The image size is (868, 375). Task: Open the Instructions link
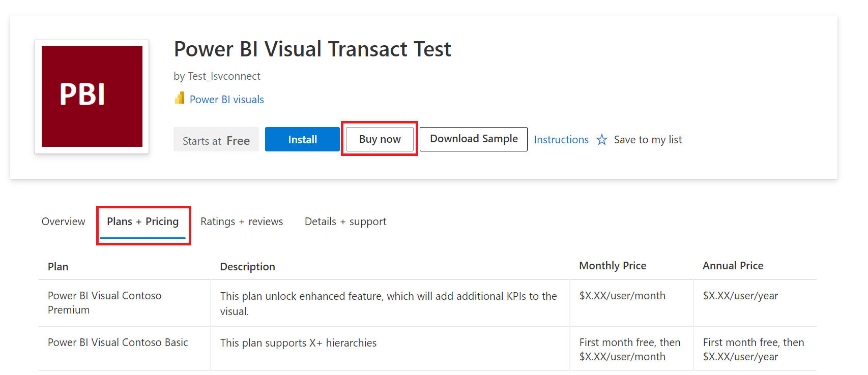(x=561, y=140)
